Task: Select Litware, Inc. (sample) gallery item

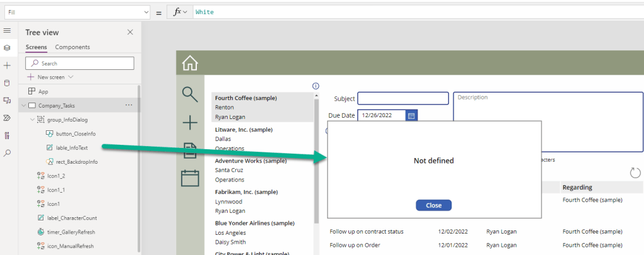Action: (x=262, y=139)
